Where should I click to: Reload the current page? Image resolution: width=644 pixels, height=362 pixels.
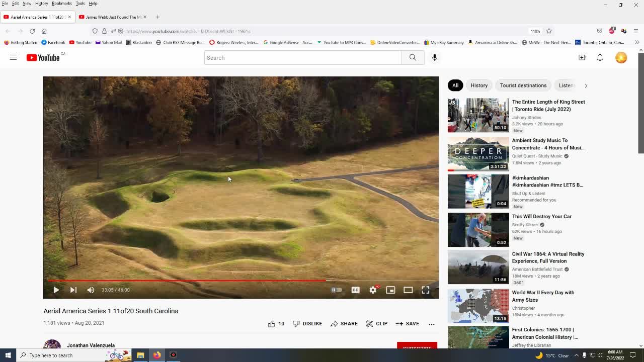pos(32,31)
